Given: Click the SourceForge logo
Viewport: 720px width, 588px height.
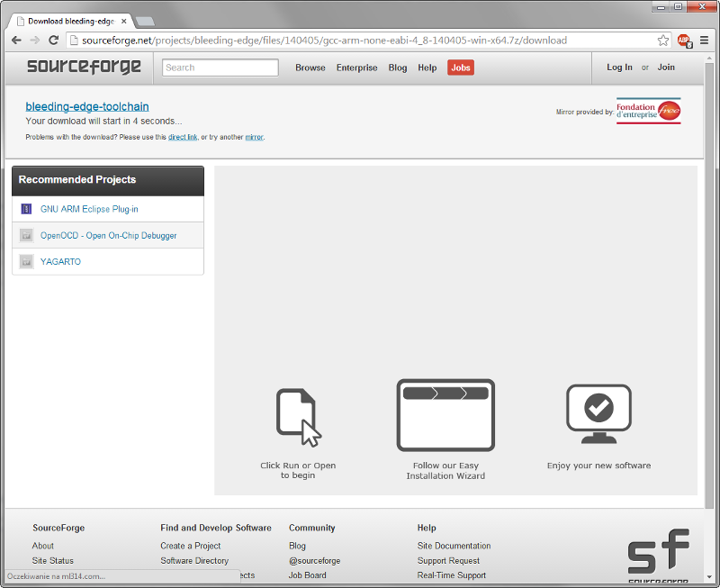Looking at the screenshot, I should point(84,67).
